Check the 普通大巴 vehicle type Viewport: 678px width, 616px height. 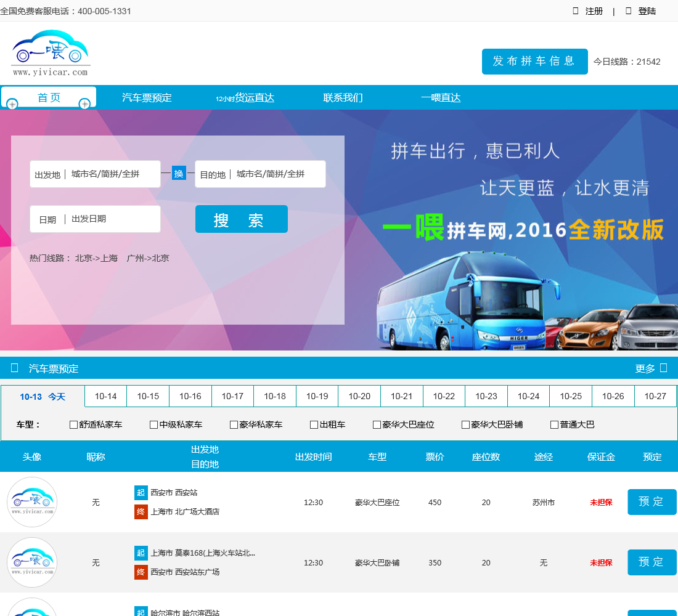(x=554, y=425)
